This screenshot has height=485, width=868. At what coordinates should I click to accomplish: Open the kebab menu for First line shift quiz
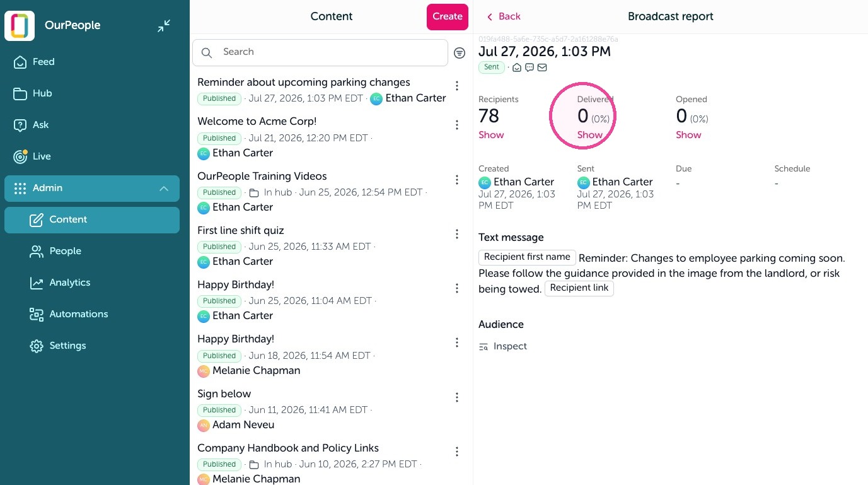coord(457,235)
